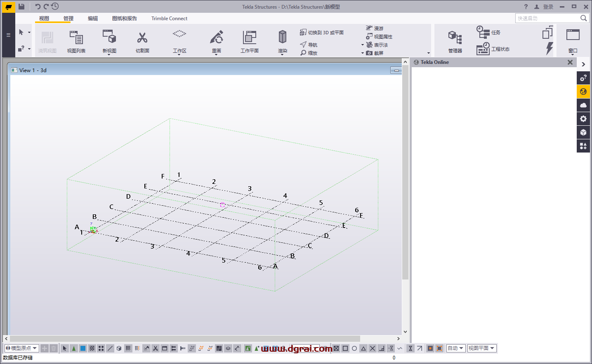This screenshot has width=592, height=364.
Task: Click the Representation (表示法) tool
Action: (x=377, y=45)
